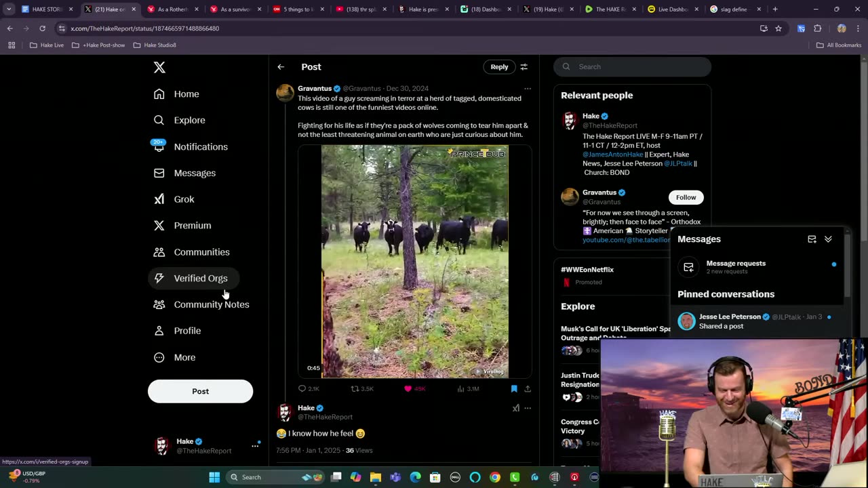Open Jesse Lee Peterson pinned conversation

[758, 321]
